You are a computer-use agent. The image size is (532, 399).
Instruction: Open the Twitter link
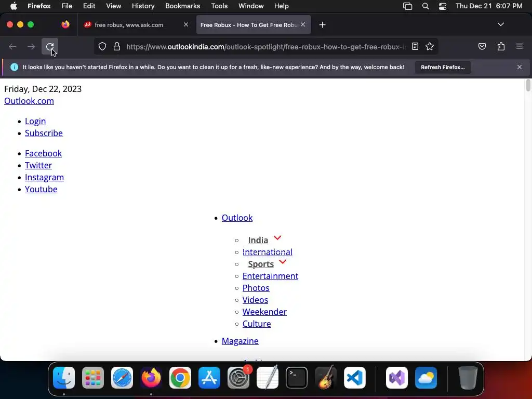38,165
